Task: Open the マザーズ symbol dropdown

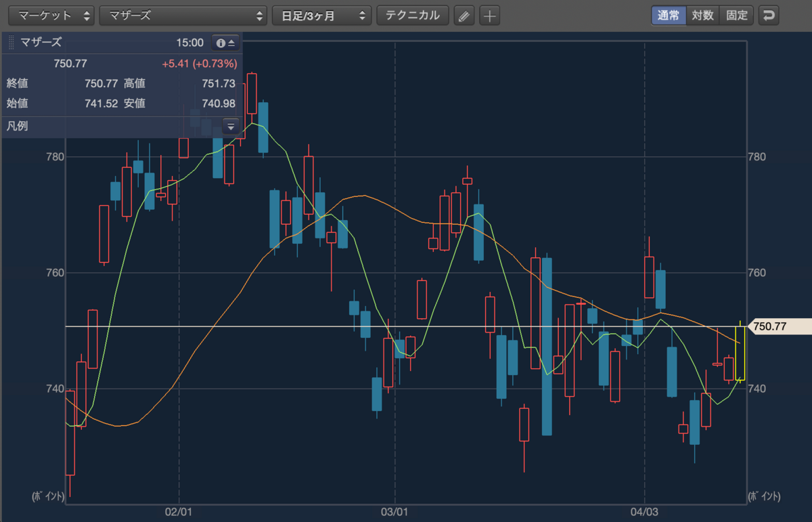Action: click(183, 16)
